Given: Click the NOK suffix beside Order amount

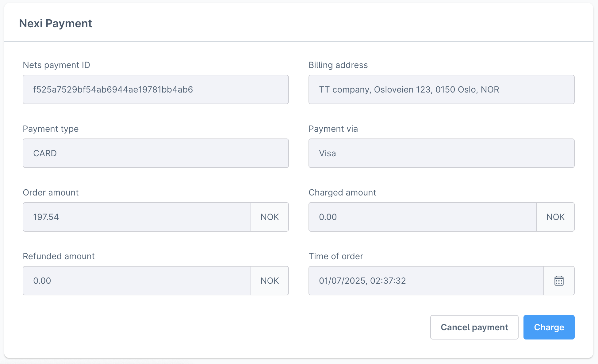Looking at the screenshot, I should (270, 217).
